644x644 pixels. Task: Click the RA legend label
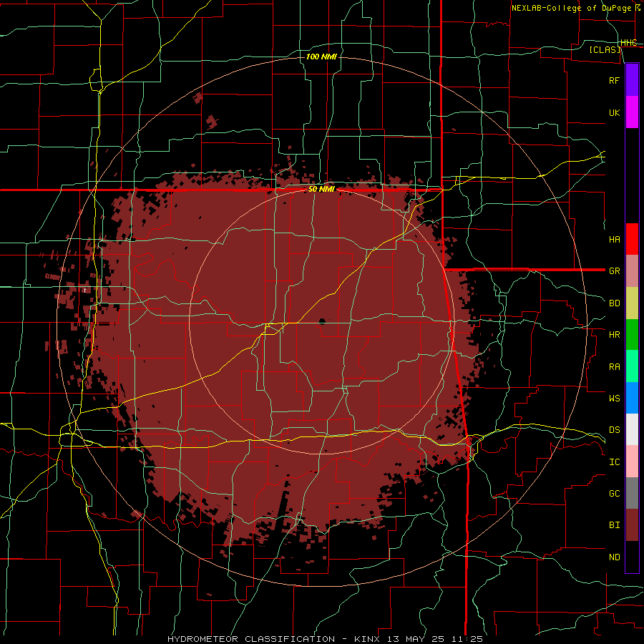click(x=614, y=366)
